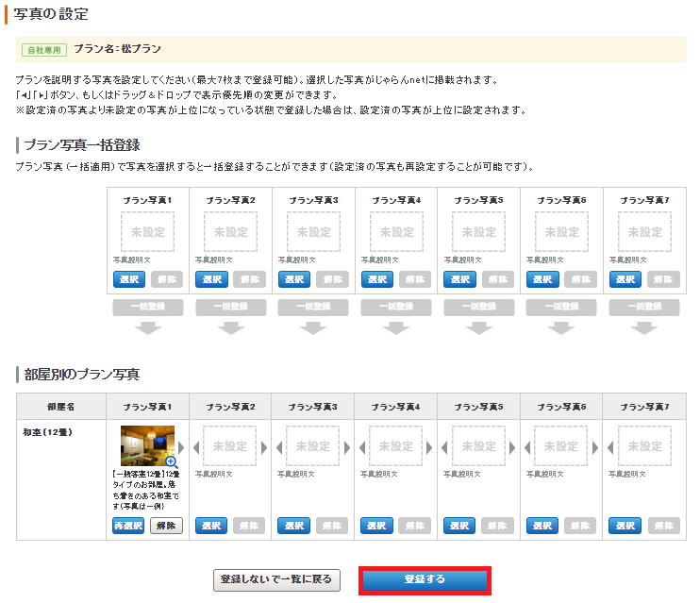Viewport: 700px width, 603px height.
Task: Click right arrow beside room プラン写真3 slot
Action: click(346, 446)
